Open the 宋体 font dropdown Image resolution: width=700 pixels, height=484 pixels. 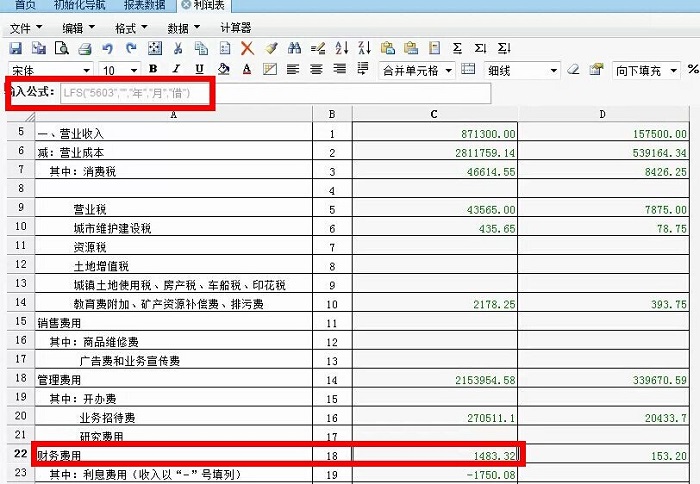click(x=86, y=71)
